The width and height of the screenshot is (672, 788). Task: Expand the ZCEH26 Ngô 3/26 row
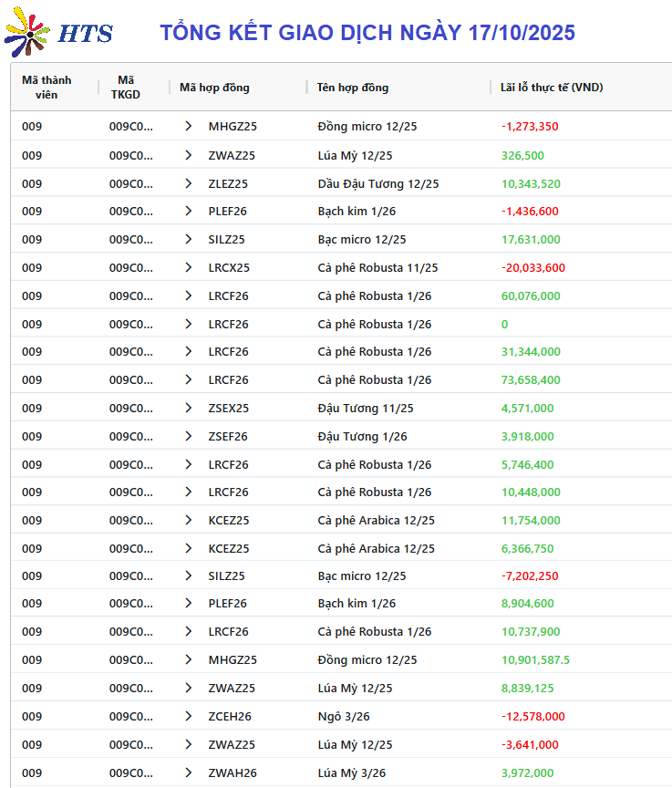pyautogui.click(x=188, y=716)
